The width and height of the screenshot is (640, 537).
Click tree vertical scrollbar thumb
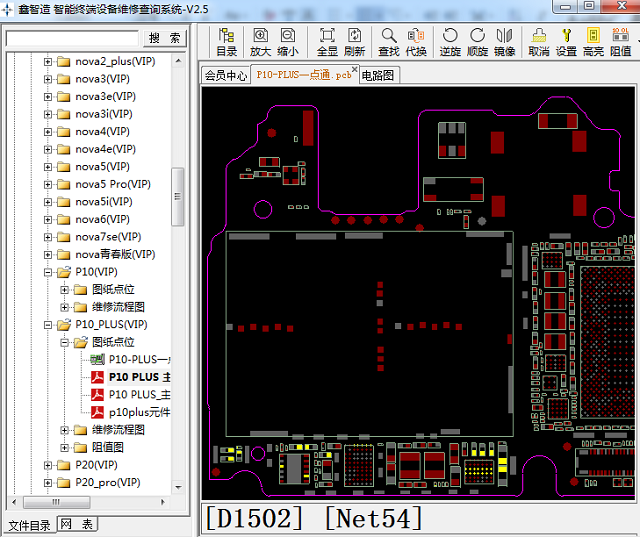pyautogui.click(x=178, y=196)
